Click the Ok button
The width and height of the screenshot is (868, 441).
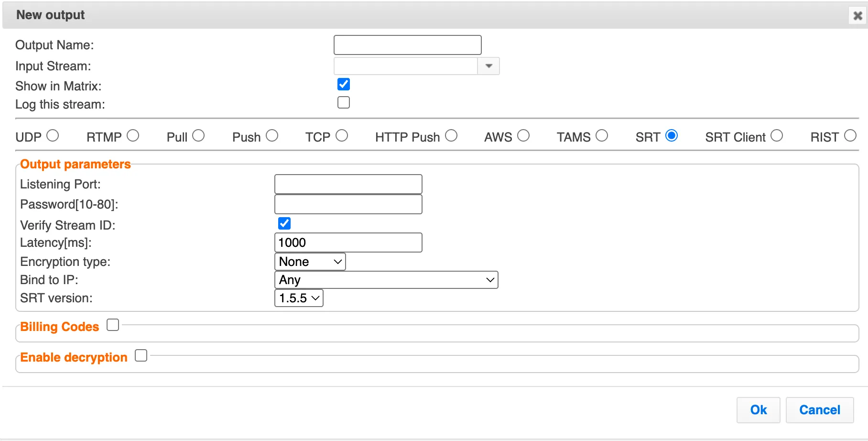[x=759, y=410]
